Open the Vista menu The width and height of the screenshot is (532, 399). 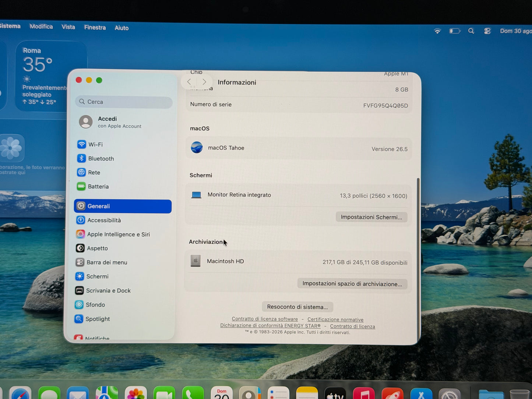(x=68, y=27)
